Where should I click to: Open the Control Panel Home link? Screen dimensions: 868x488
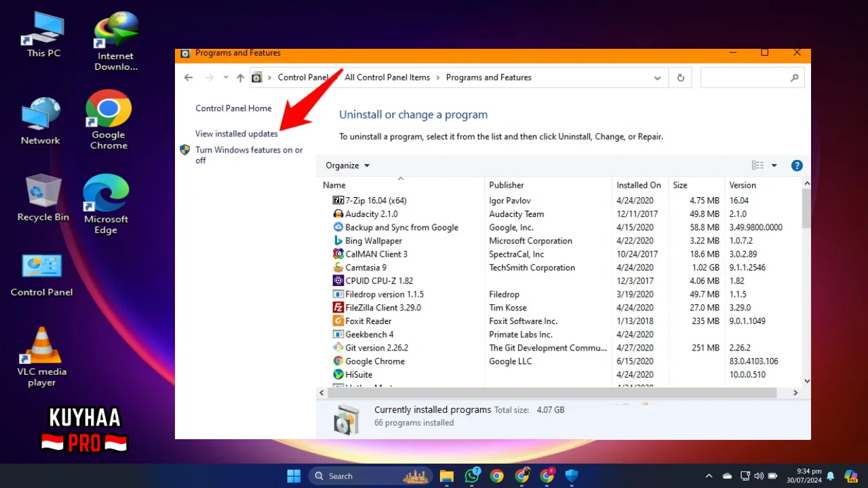[x=233, y=108]
